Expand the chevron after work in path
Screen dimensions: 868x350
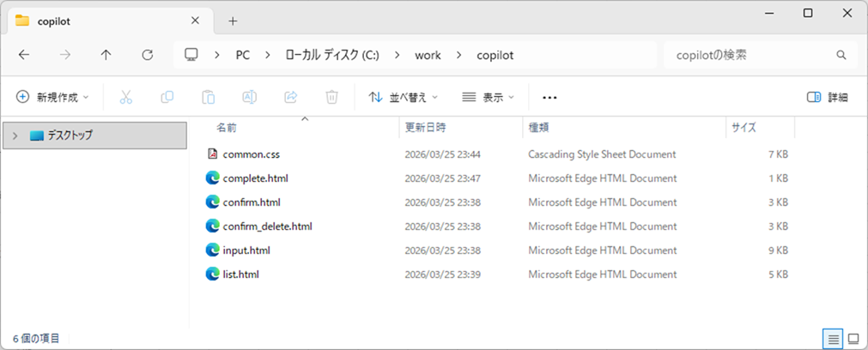(458, 55)
